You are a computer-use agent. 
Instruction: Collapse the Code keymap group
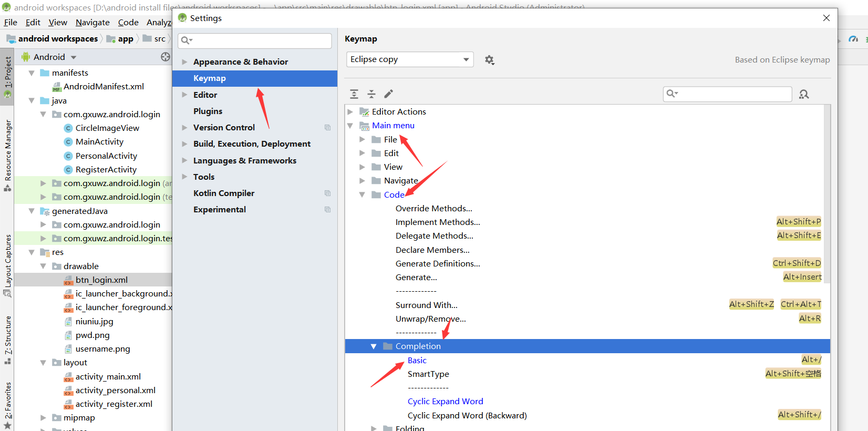point(362,195)
